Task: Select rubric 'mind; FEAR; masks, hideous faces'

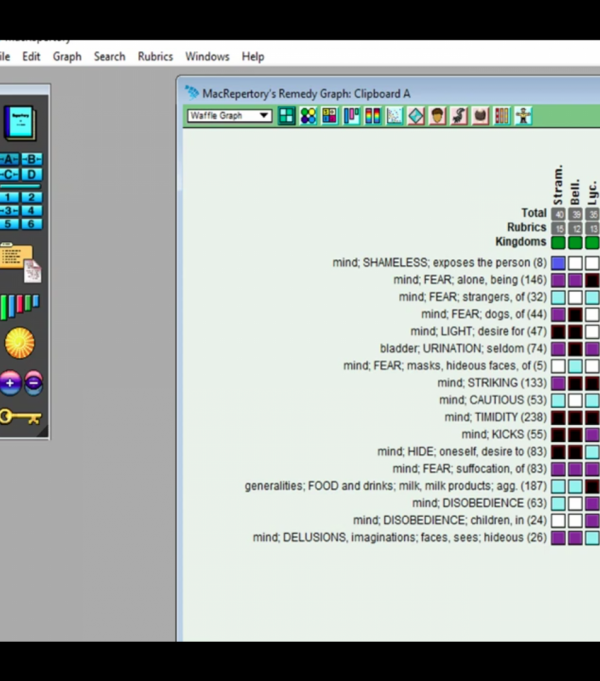Action: tap(445, 366)
